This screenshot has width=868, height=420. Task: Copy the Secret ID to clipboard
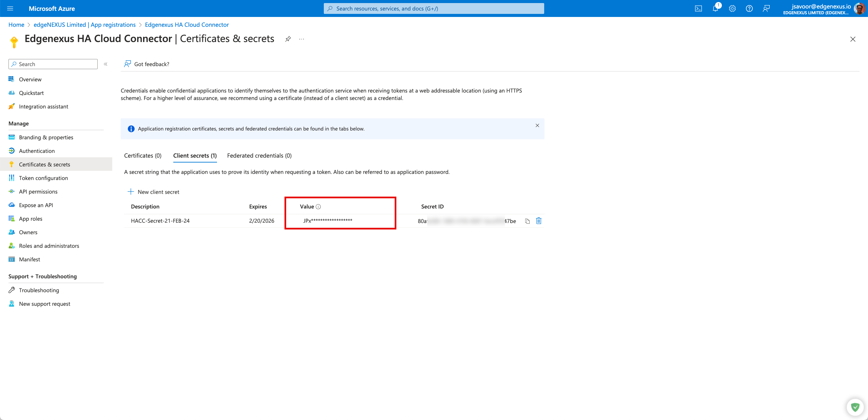(x=527, y=221)
